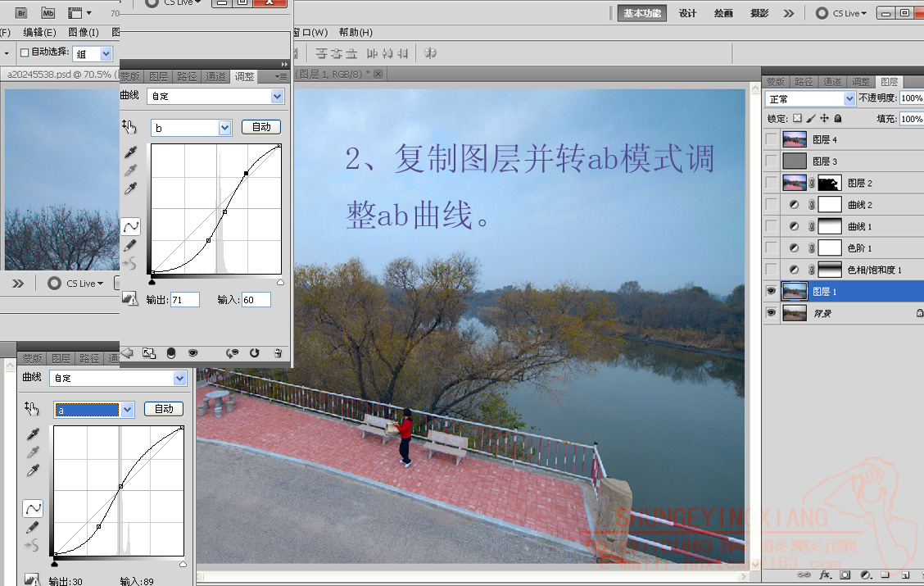This screenshot has height=586, width=924.
Task: Delete adjustment with trash icon in b curves panel
Action: pos(278,353)
